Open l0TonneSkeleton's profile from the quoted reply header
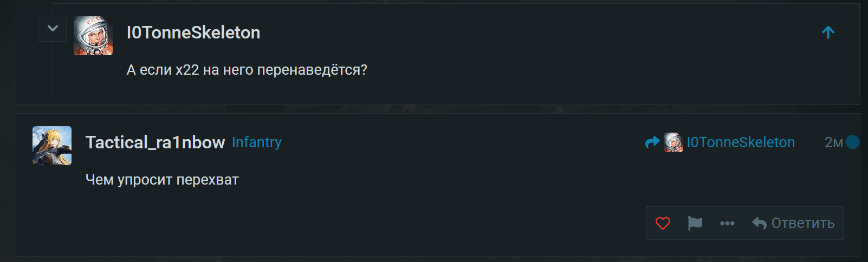Viewport: 868px width, 262px height. click(193, 32)
